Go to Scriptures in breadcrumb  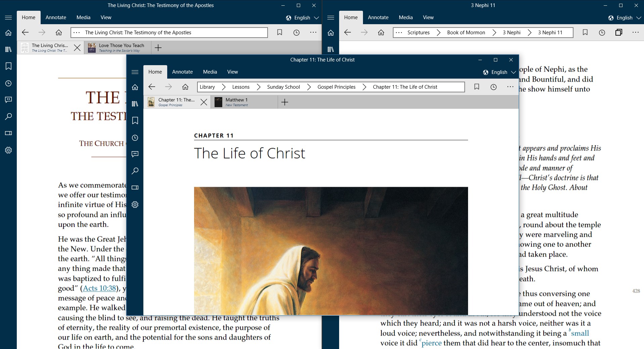(418, 33)
